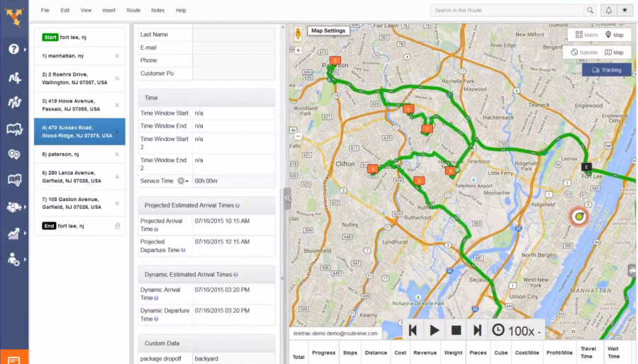Image resolution: width=638 pixels, height=364 pixels.
Task: Open Map Settings
Action: point(328,31)
